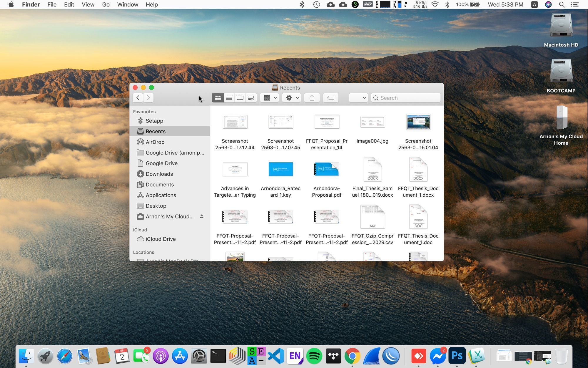Switch Finder to icon view
This screenshot has height=368, width=588.
point(218,98)
